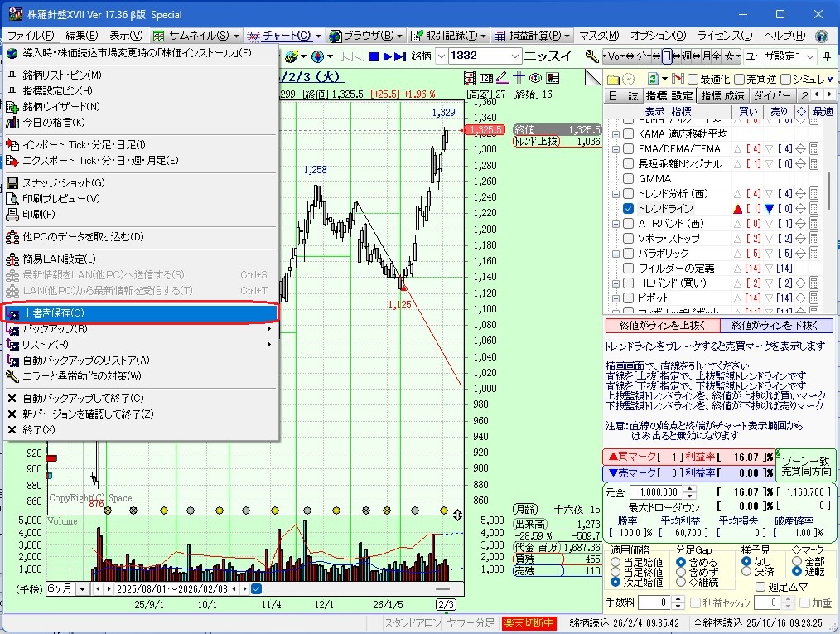Click the pin icon beside ユーザ設定1
This screenshot has height=634, width=840.
pyautogui.click(x=828, y=56)
